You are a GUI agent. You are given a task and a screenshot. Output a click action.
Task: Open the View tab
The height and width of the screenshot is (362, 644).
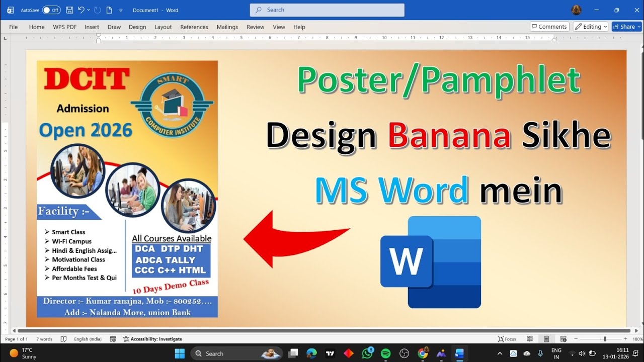click(279, 27)
